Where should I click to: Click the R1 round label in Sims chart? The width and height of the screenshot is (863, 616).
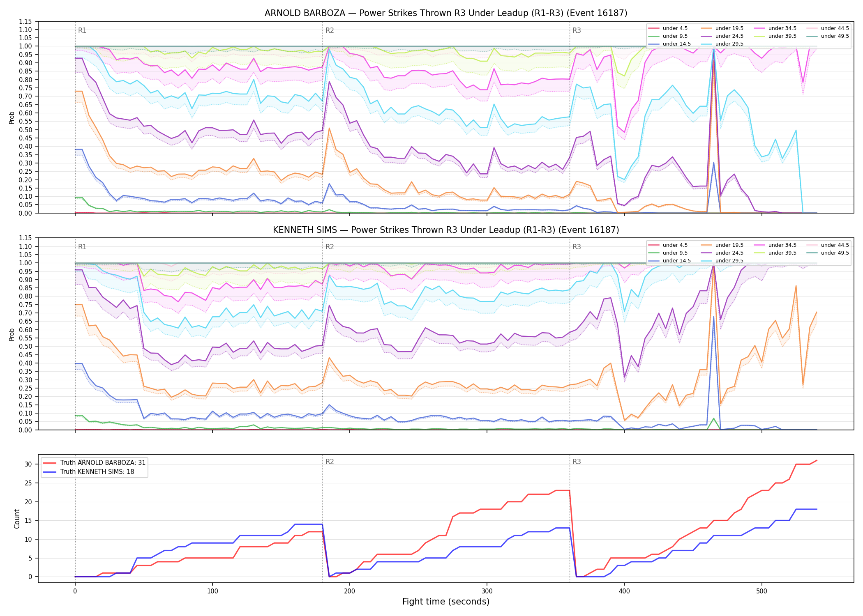(x=82, y=247)
